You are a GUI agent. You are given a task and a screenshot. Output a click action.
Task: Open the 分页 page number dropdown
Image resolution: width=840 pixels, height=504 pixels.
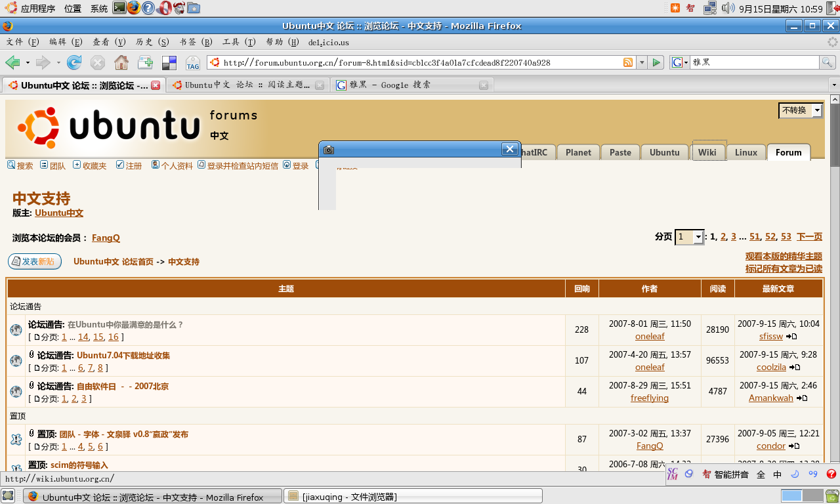[690, 237]
